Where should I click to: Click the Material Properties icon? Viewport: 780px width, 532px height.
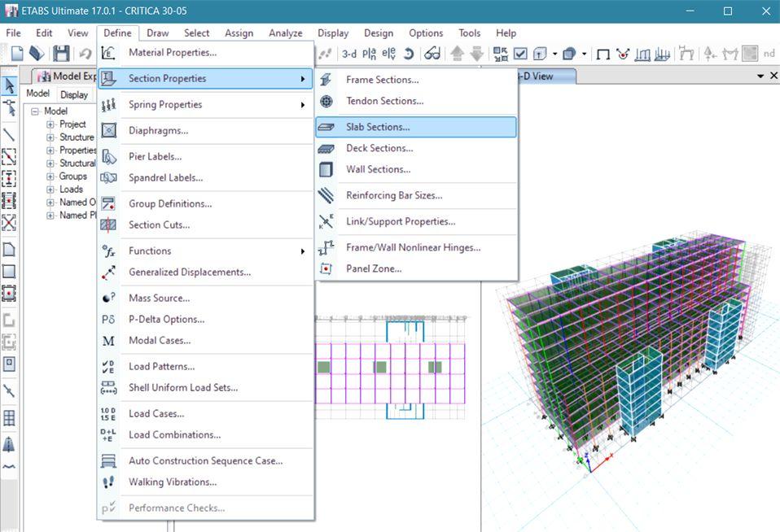tap(108, 52)
